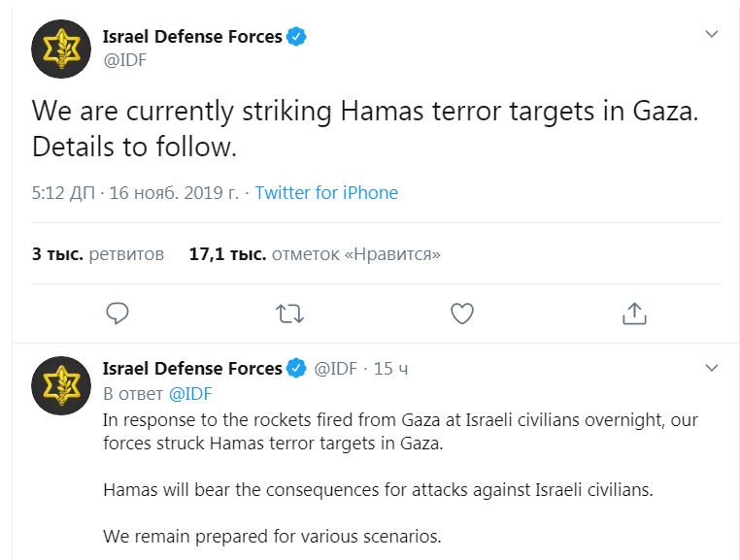Screen dimensions: 740x560
Task: Open the reply tweet about rockets from Gaza
Action: click(x=400, y=455)
